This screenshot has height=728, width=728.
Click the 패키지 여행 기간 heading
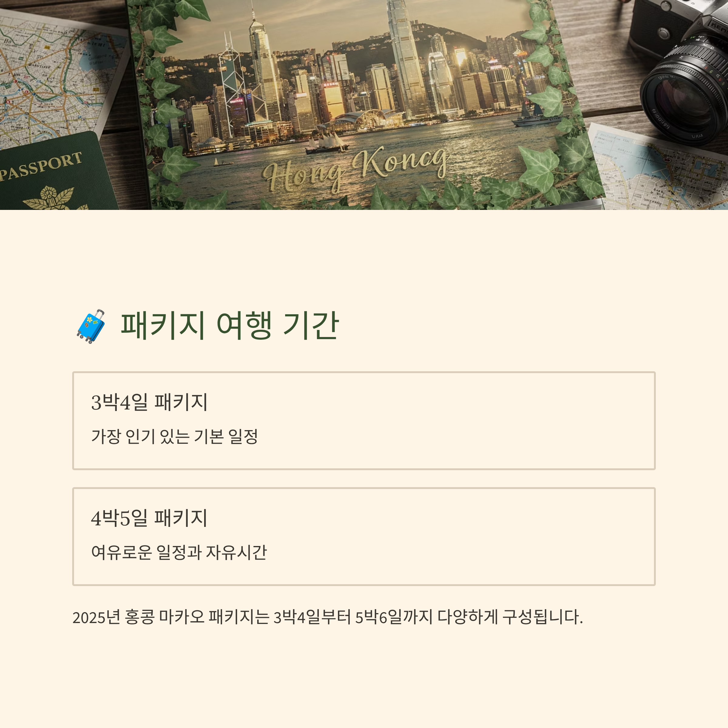[230, 325]
